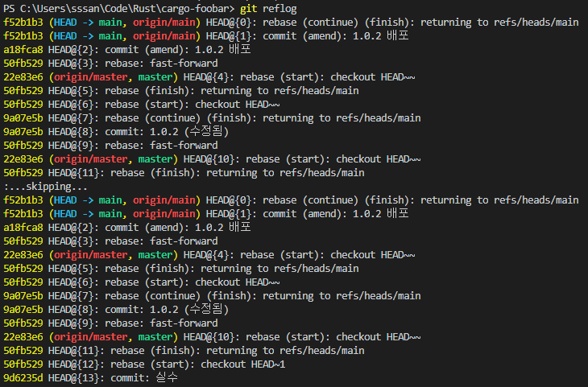
Task: Click "HEAD -> main" on HEAD@{1} line below skipping
Action: point(86,213)
